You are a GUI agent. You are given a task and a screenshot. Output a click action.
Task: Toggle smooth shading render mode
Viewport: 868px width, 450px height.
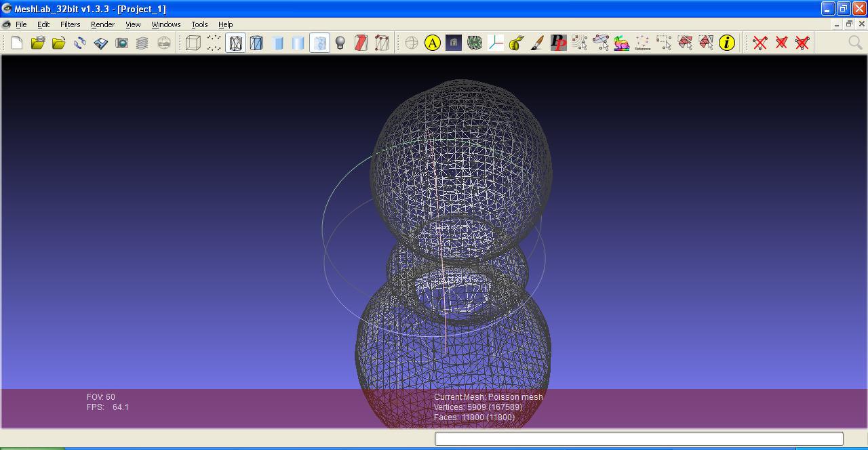point(319,43)
